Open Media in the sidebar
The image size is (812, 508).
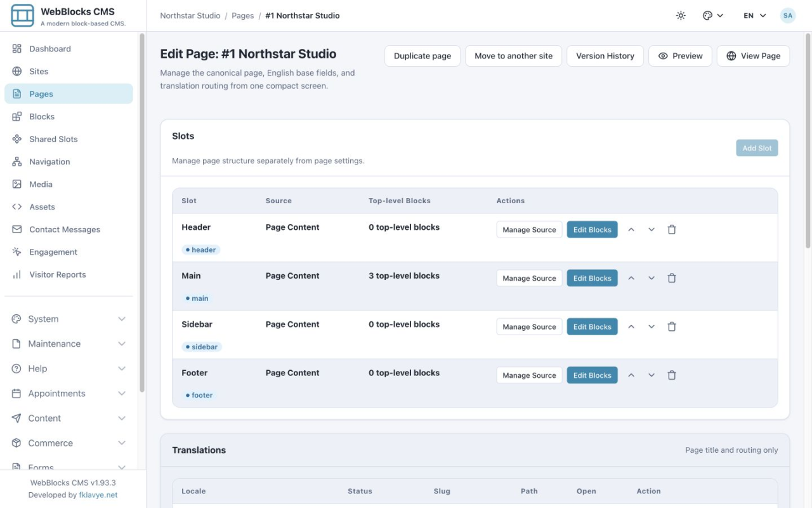[x=69, y=184]
